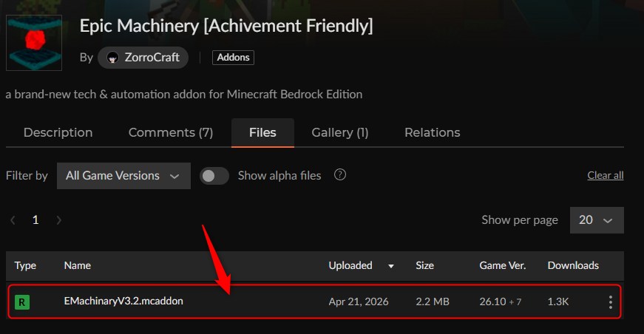Click the + 7 game versions indicator
The image size is (644, 334).
[515, 301]
